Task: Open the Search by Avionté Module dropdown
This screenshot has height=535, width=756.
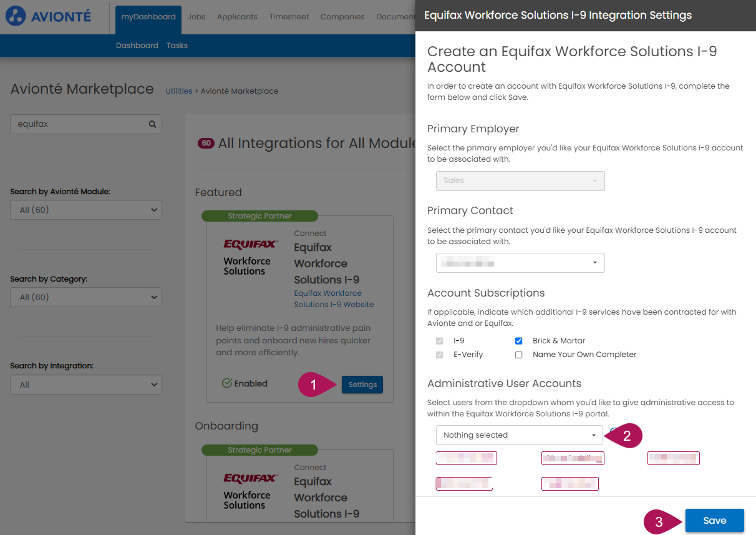Action: click(x=85, y=210)
